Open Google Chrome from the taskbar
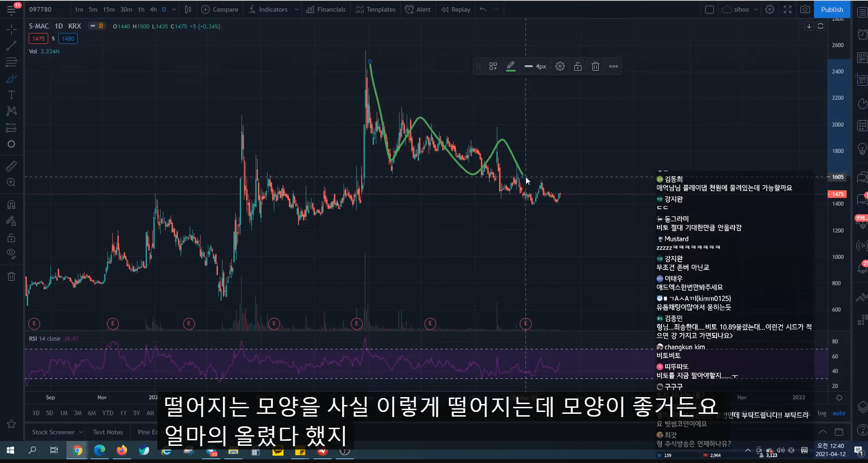This screenshot has width=868, height=463. tap(77, 450)
